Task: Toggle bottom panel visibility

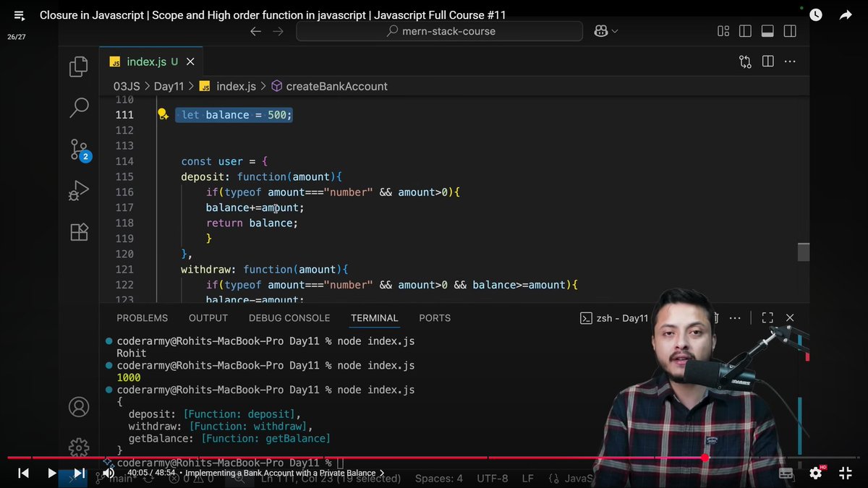Action: click(767, 31)
